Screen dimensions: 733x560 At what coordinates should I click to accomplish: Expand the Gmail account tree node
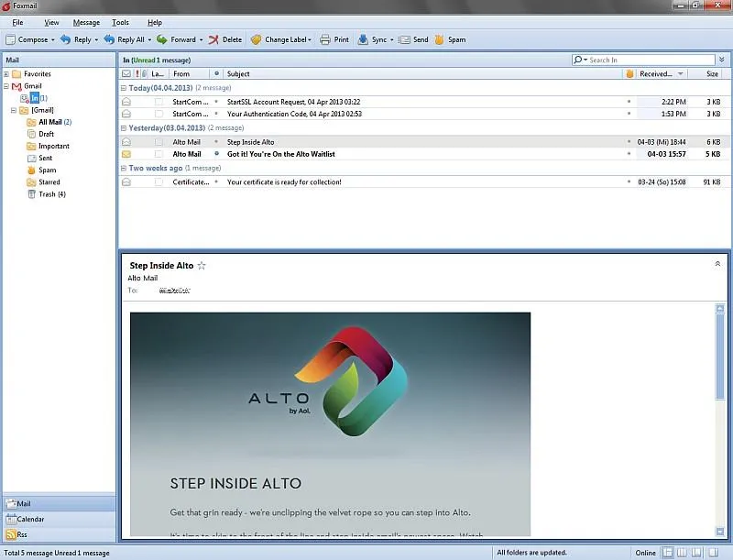click(x=8, y=85)
